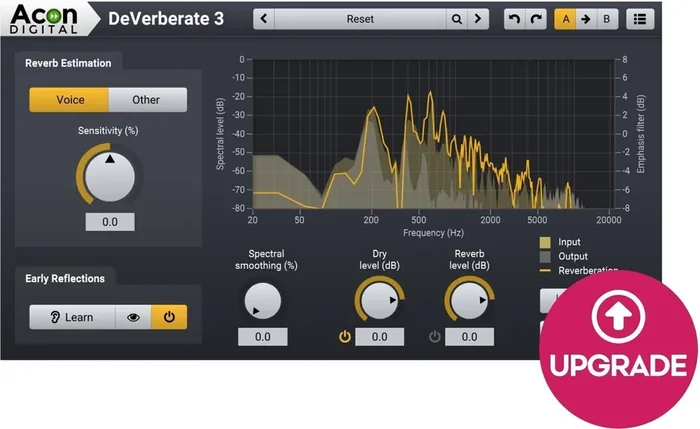700x429 pixels.
Task: Click the Acon Digital logo
Action: click(x=44, y=19)
